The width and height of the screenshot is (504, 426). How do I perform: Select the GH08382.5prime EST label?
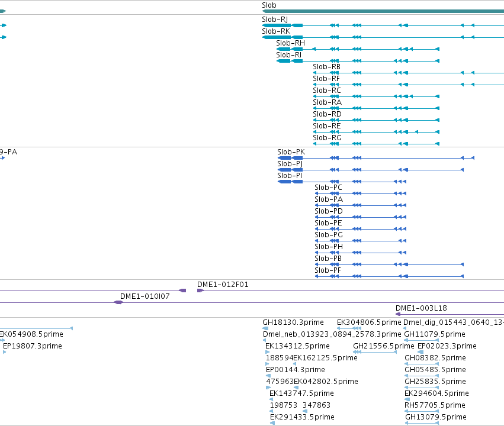click(x=435, y=358)
